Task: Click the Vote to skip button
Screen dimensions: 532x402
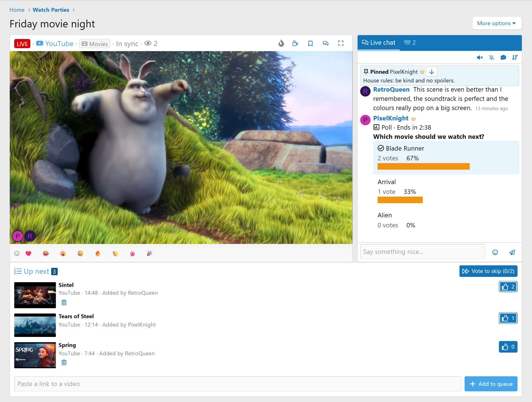Action: [x=488, y=271]
